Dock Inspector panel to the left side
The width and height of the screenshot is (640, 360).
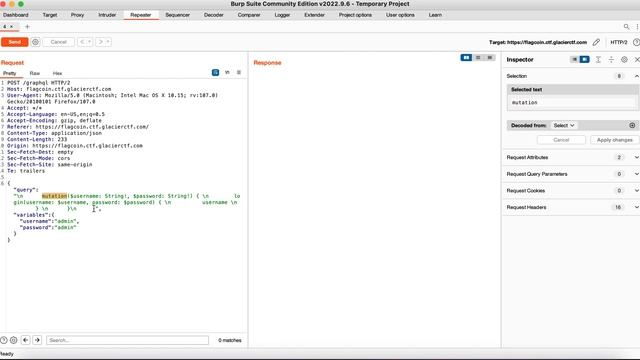tap(574, 59)
